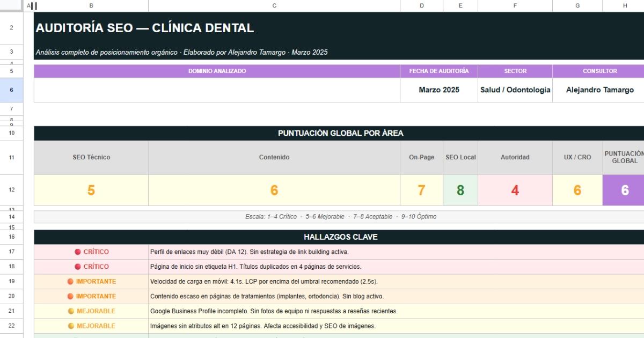Viewport: 644px width, 338px height.
Task: Select row 21 header
Action: (x=11, y=311)
